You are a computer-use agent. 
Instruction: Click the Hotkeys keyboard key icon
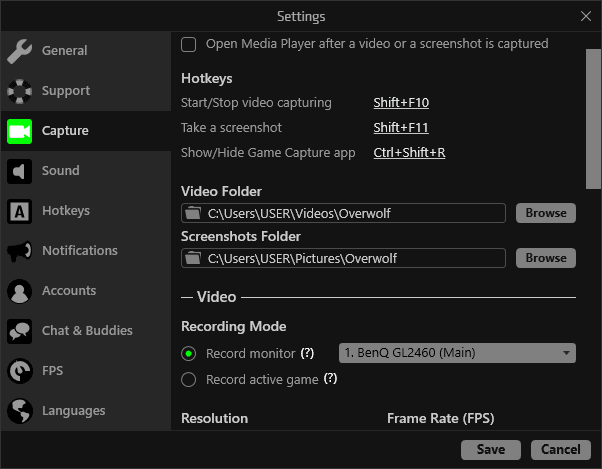pos(20,211)
